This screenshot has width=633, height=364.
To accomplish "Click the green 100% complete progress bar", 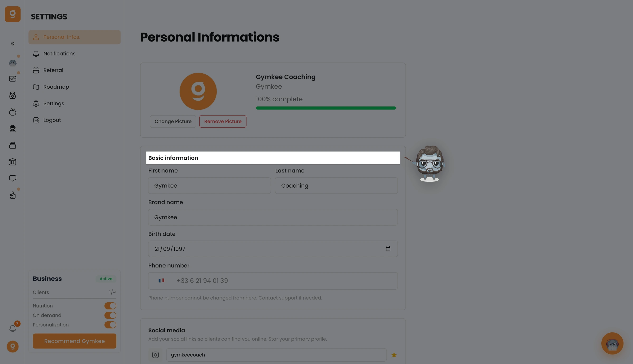I will pos(326,108).
